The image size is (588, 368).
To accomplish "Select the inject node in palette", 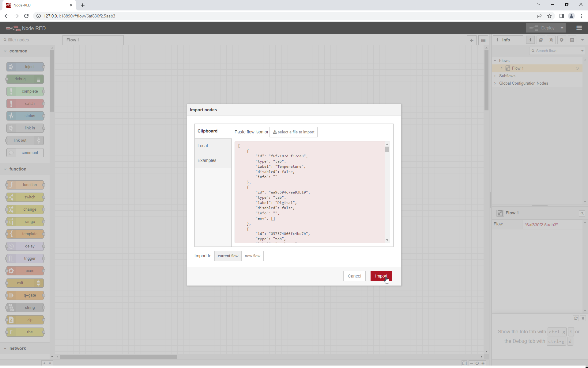I will click(25, 67).
